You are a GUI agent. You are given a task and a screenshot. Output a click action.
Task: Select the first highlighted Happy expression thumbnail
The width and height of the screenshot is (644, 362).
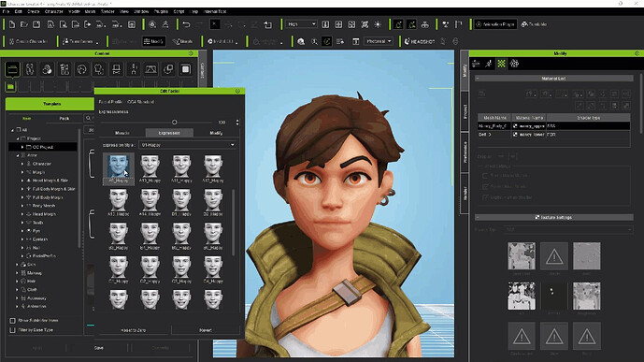click(119, 168)
